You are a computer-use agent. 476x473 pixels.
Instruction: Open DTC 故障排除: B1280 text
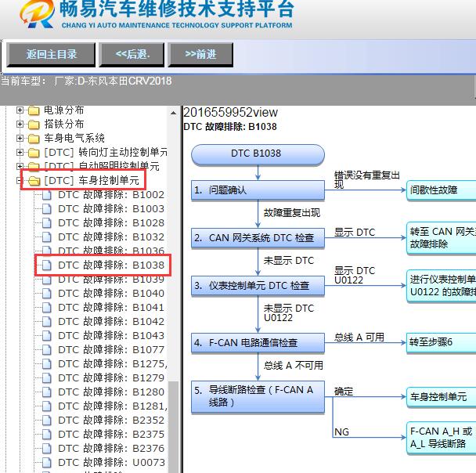[x=111, y=392]
